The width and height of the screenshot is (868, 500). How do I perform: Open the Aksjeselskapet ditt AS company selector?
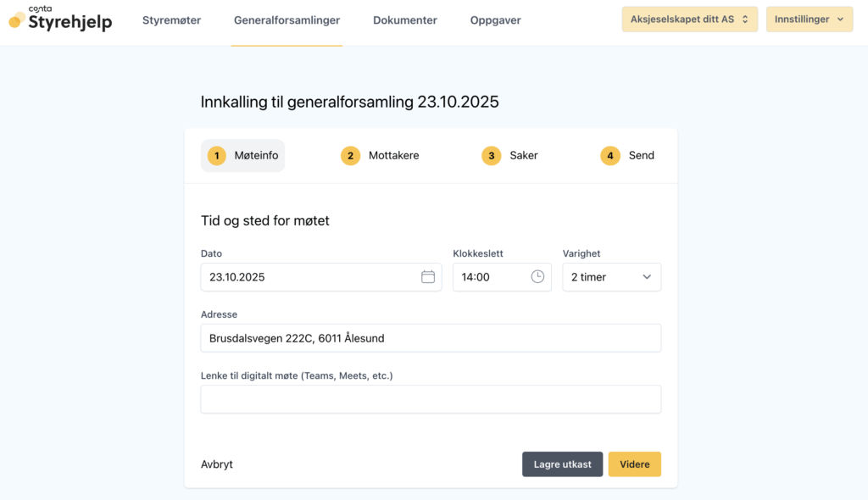pos(689,19)
